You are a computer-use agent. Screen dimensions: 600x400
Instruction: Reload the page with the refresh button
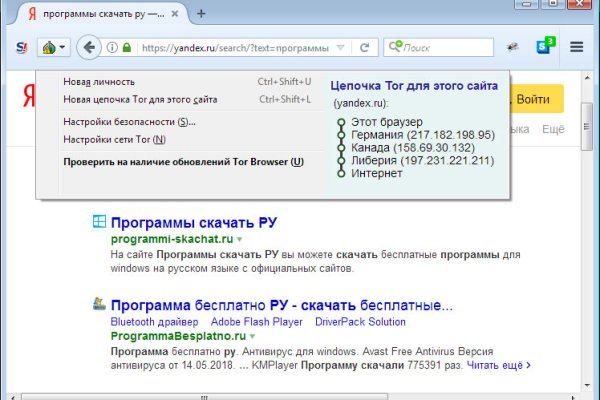click(x=365, y=47)
